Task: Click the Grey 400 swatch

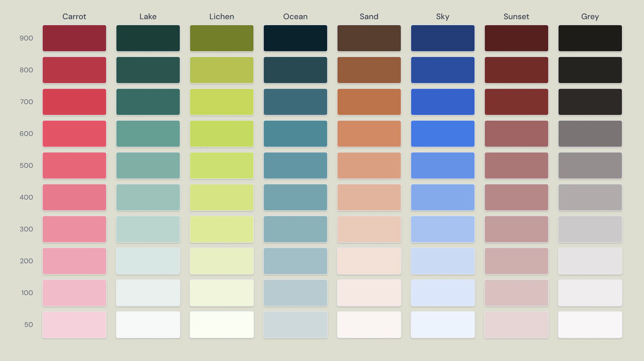Action: coord(590,197)
